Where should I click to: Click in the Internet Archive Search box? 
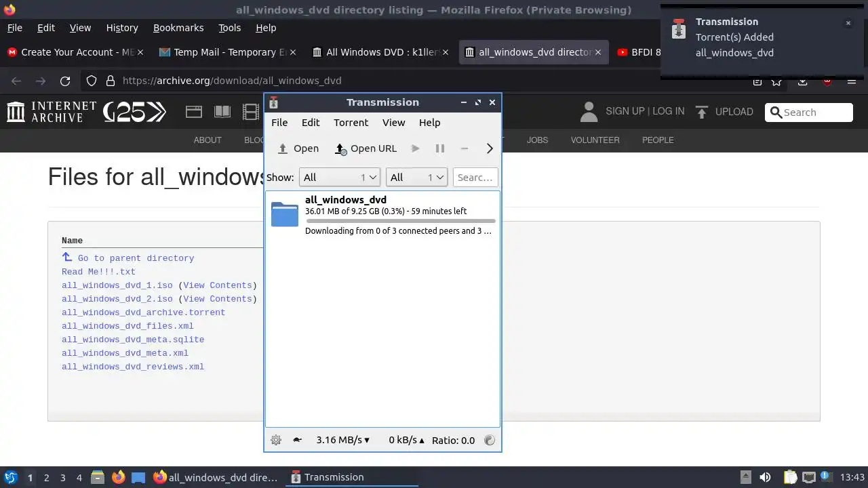[808, 113]
